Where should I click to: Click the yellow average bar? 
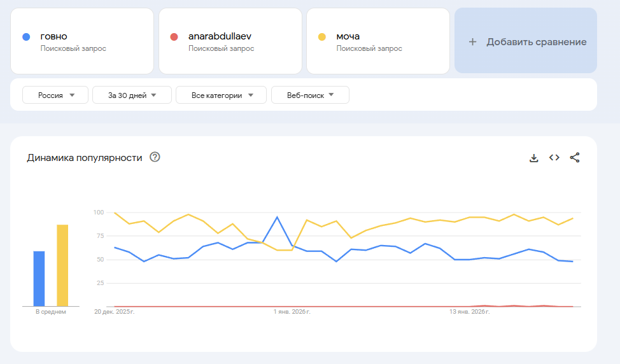point(62,265)
